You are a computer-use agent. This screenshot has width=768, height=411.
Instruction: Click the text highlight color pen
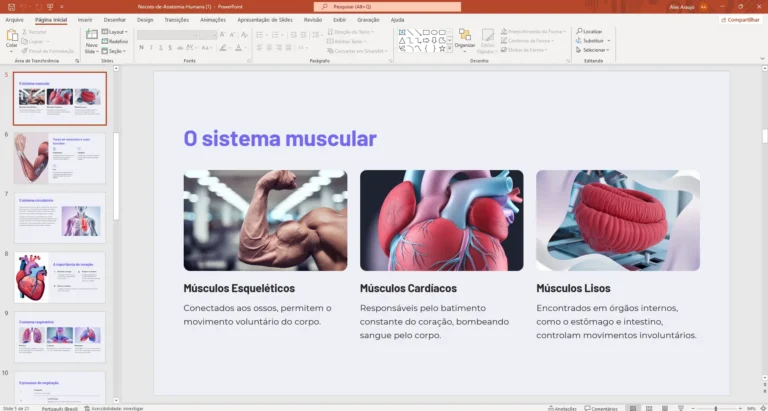(x=223, y=48)
